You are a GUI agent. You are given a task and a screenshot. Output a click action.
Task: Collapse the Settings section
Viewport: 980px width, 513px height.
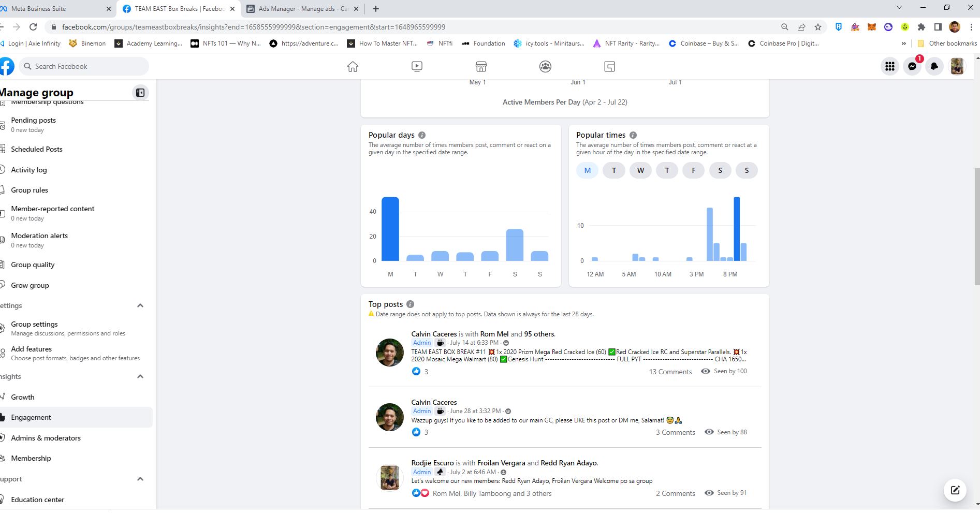140,305
